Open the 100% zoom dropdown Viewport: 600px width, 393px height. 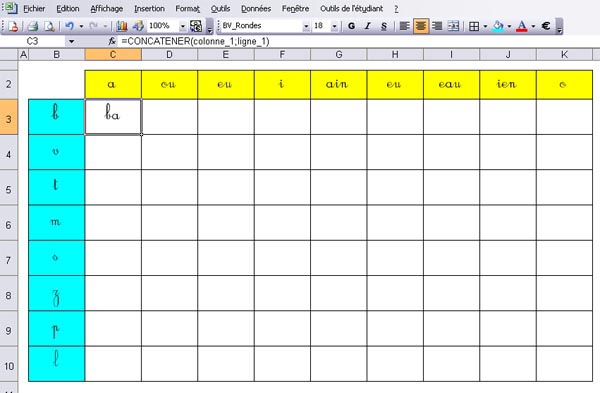click(x=183, y=26)
